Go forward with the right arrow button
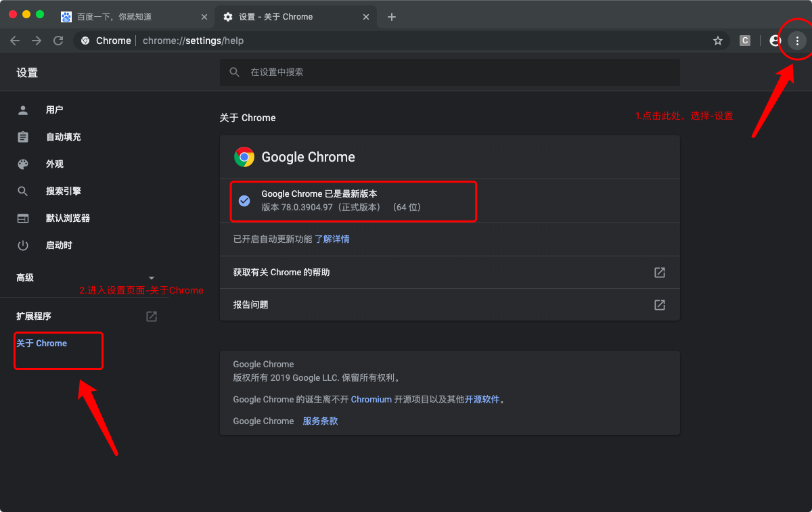 click(x=37, y=41)
